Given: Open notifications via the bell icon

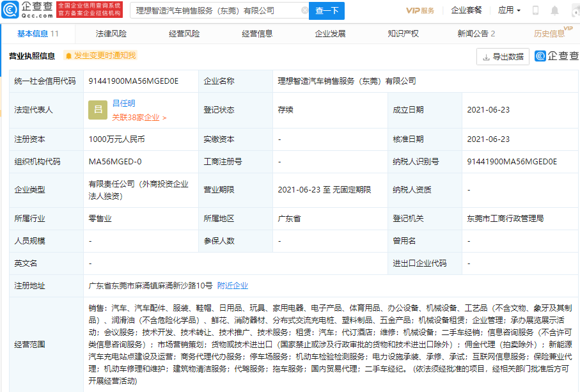Looking at the screenshot, I should pos(555,10).
